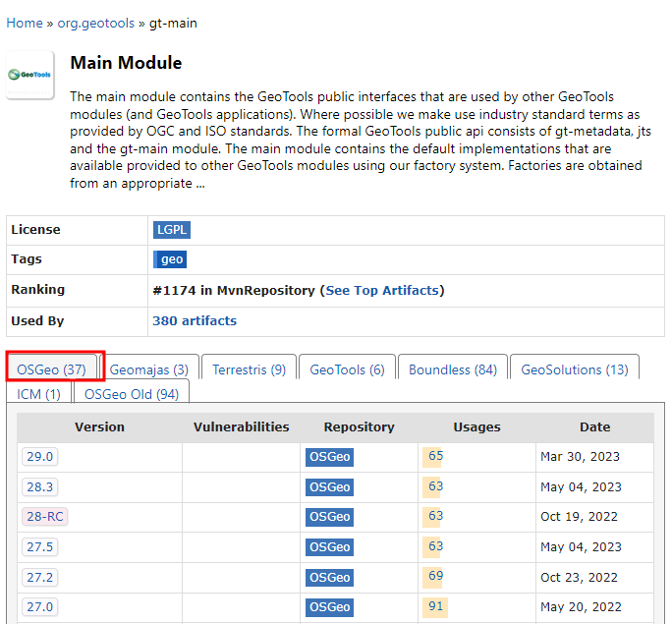Click the date Mar 30, 2023
672x624 pixels.
point(580,456)
